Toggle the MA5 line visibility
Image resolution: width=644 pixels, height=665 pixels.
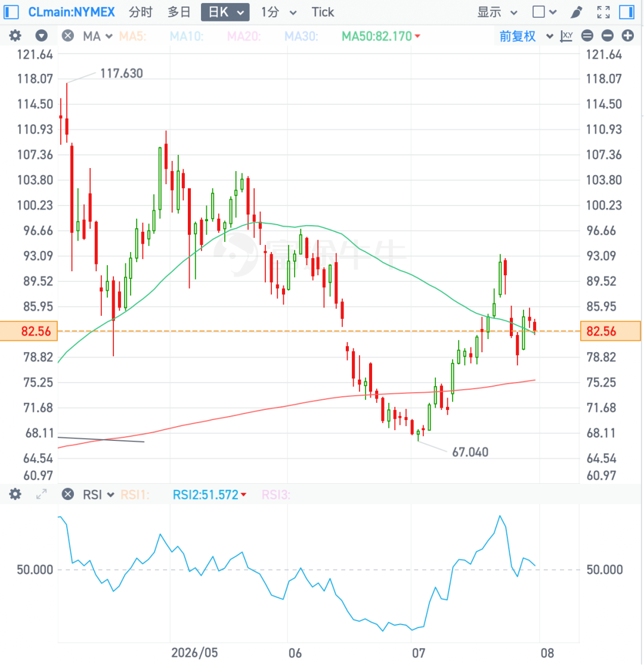(132, 36)
